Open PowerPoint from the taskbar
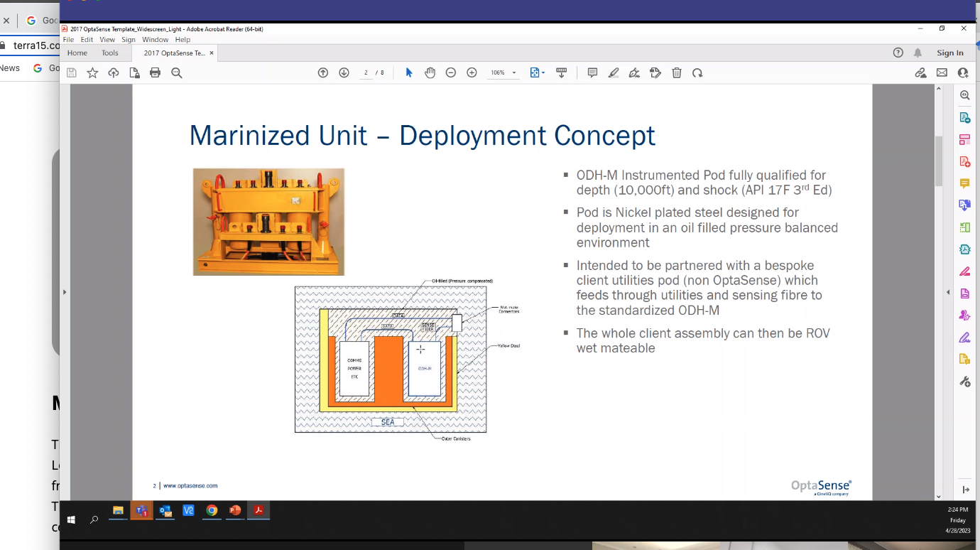This screenshot has height=550, width=980. point(235,511)
